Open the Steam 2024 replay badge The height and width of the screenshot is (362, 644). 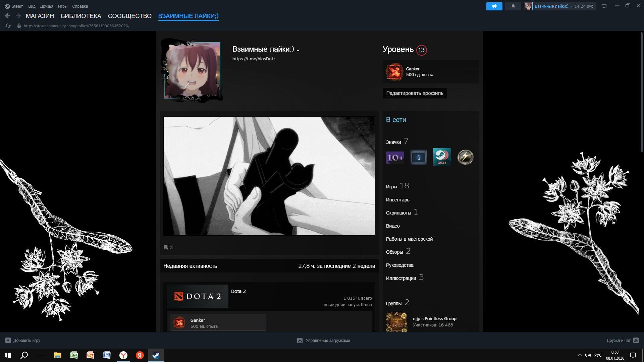point(442,157)
